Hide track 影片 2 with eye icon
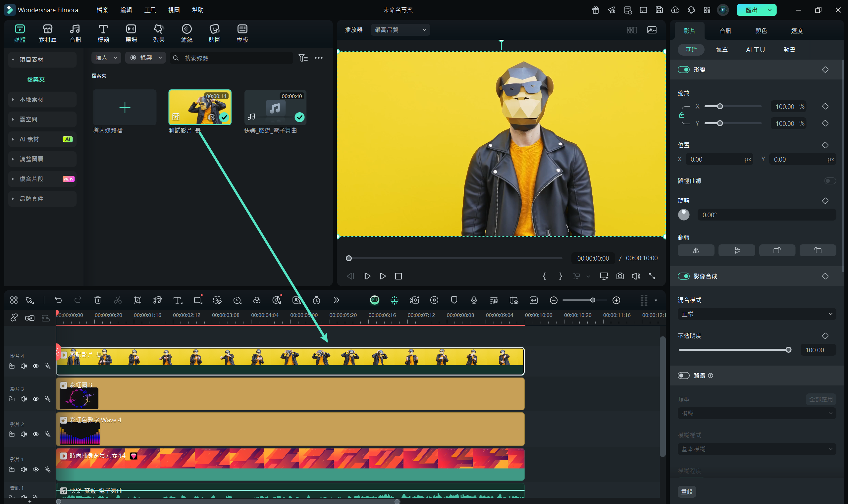This screenshot has height=504, width=848. [x=36, y=434]
